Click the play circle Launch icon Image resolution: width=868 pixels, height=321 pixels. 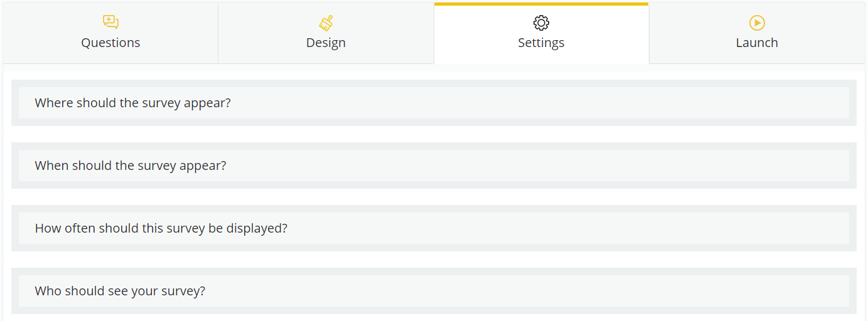point(757,23)
